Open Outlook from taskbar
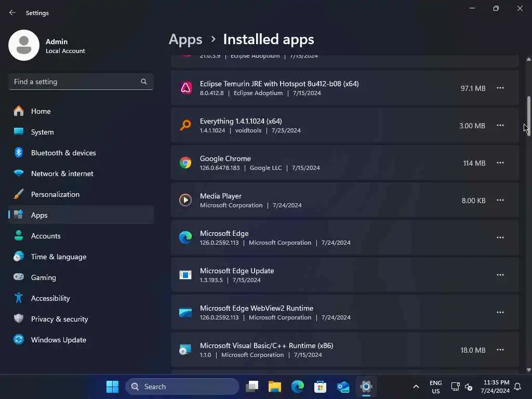532x399 pixels. (x=343, y=387)
